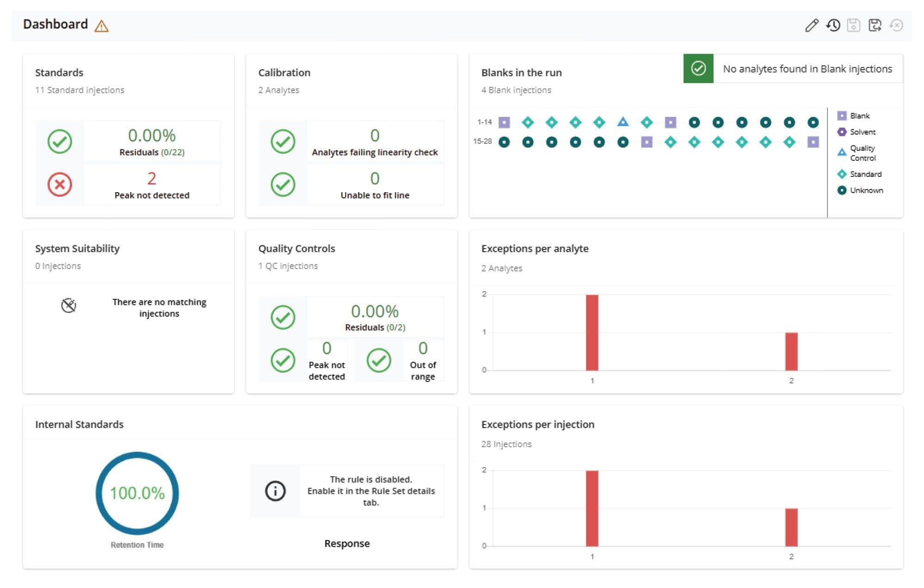This screenshot has width=924, height=588.
Task: Click the warning triangle beside Dashboard title
Action: [101, 26]
